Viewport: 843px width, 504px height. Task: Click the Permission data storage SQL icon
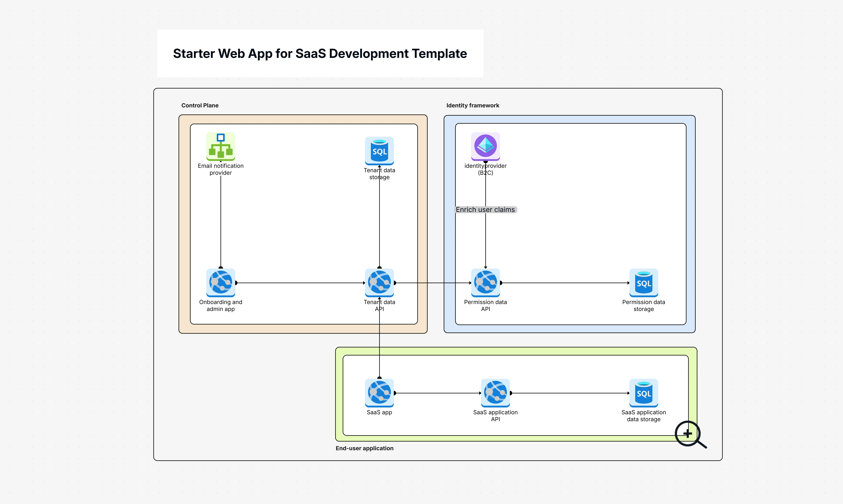644,283
